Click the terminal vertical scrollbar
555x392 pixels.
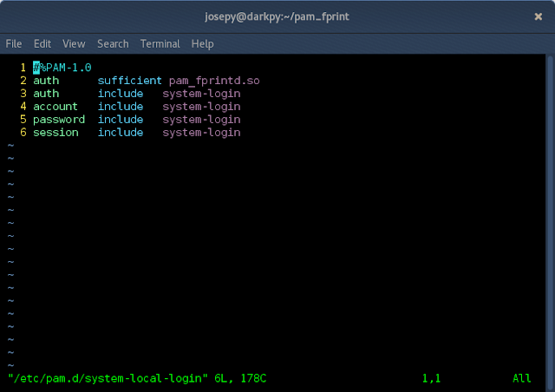point(550,223)
